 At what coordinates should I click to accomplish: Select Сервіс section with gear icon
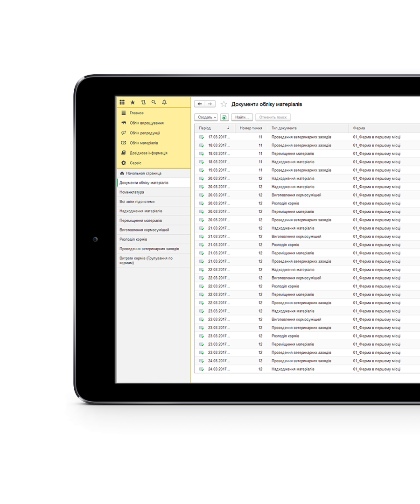(135, 163)
